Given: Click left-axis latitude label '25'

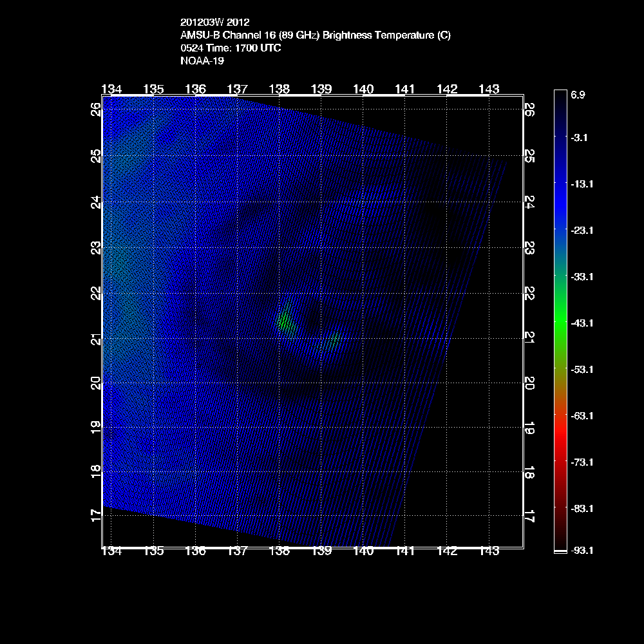Looking at the screenshot, I should [x=96, y=156].
